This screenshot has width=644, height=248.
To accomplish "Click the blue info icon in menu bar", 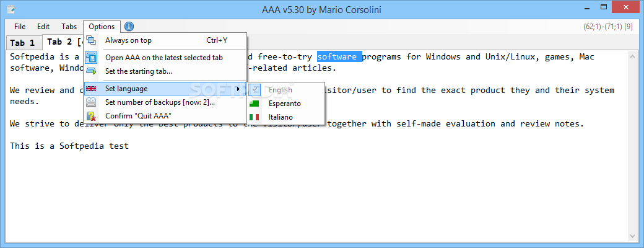I will (129, 27).
